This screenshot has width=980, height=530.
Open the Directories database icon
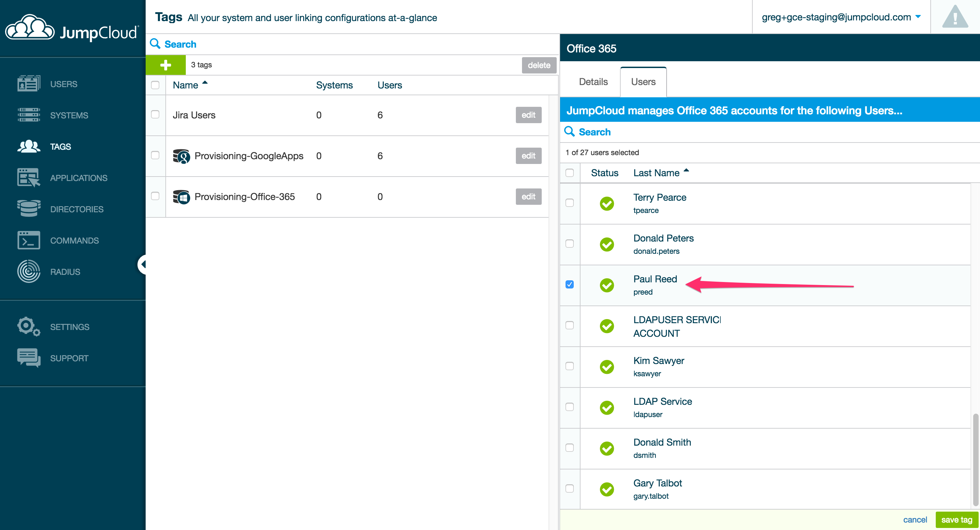coord(29,209)
